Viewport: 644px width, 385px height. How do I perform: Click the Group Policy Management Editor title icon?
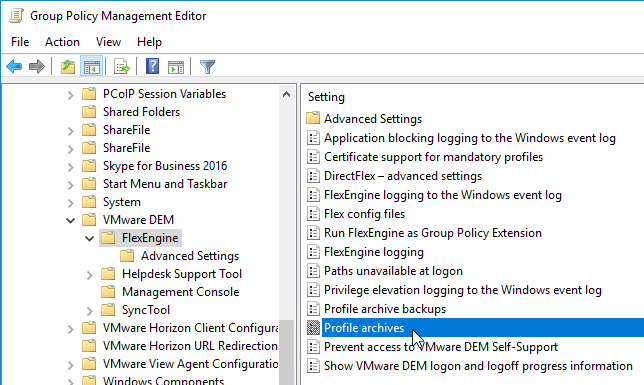click(16, 16)
